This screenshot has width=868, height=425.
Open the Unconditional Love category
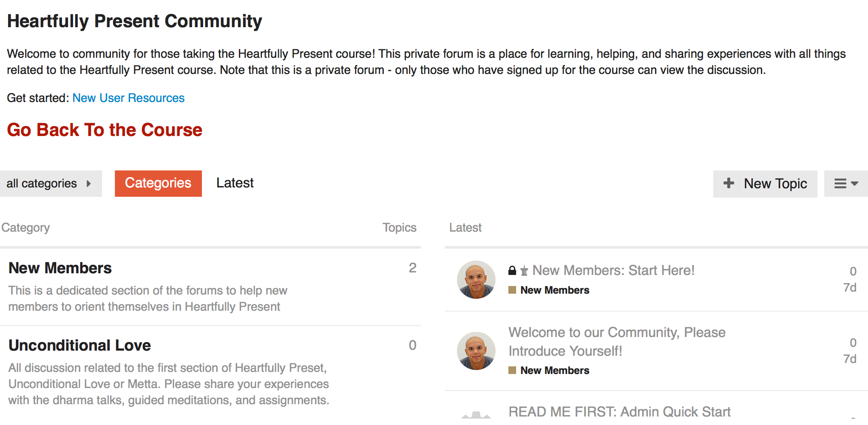tap(79, 346)
